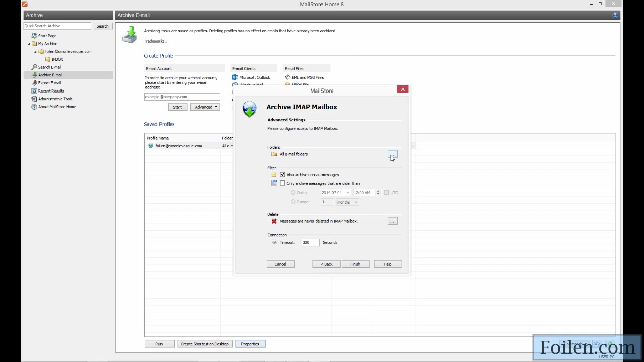Click Finish in Archive IMAP Mailbox dialog
Screen dimensions: 644x362
point(355,264)
